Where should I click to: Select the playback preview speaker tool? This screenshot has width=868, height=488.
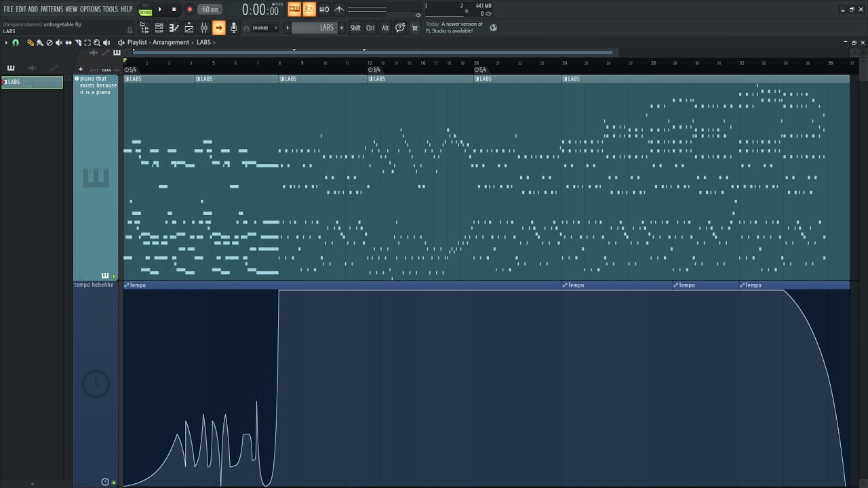click(x=106, y=43)
